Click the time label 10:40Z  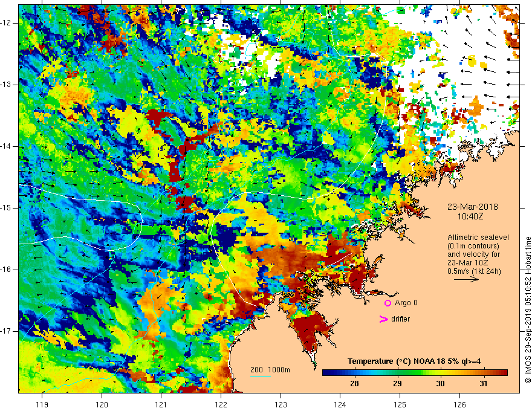point(470,216)
